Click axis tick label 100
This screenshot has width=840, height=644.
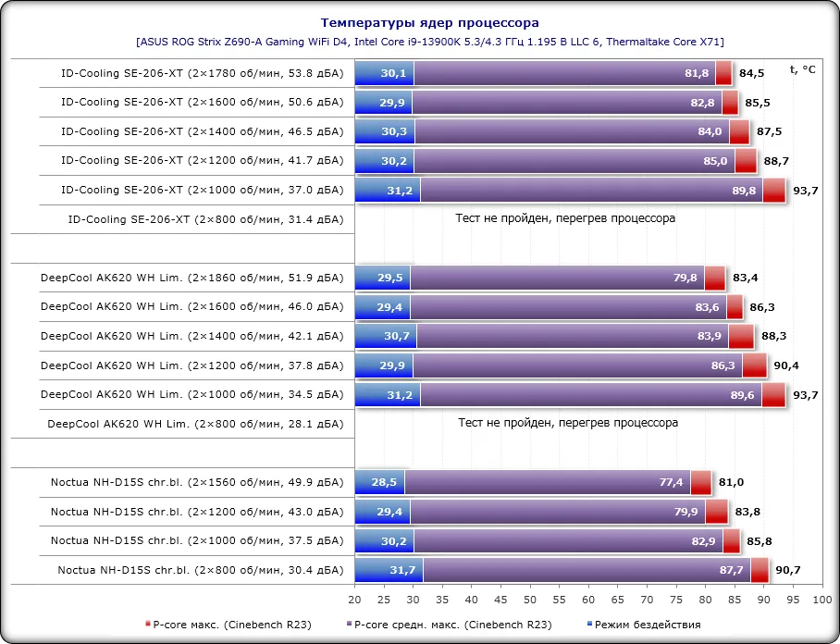pos(822,600)
